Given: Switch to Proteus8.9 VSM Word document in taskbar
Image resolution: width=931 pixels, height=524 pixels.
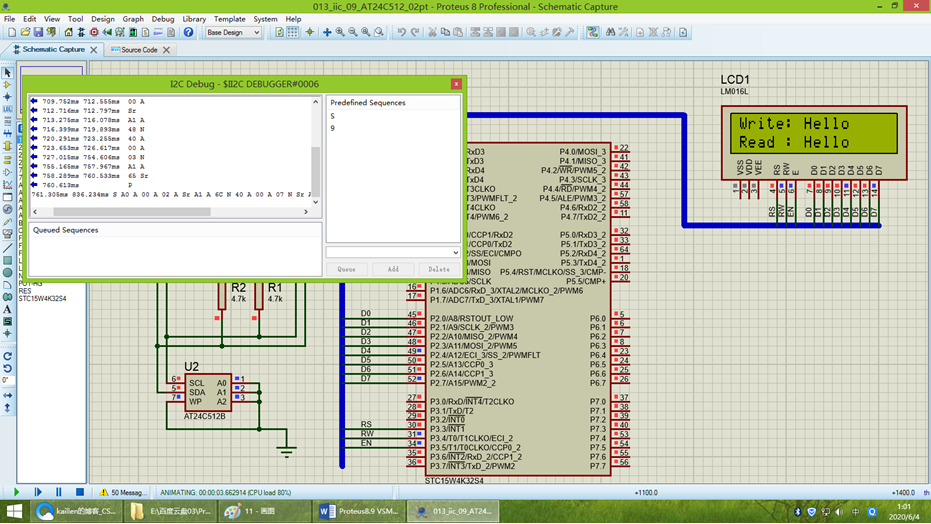Looking at the screenshot, I should click(360, 511).
